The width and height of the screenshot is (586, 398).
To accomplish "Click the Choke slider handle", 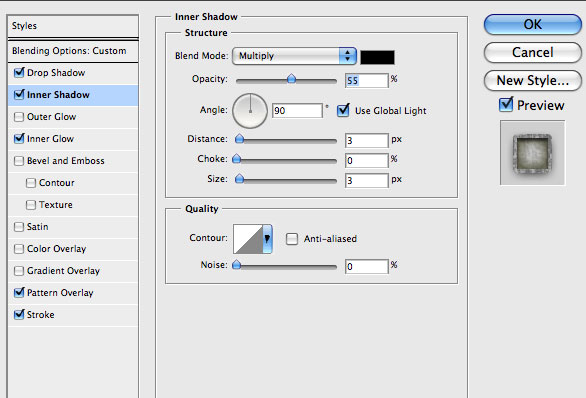I will 237,159.
